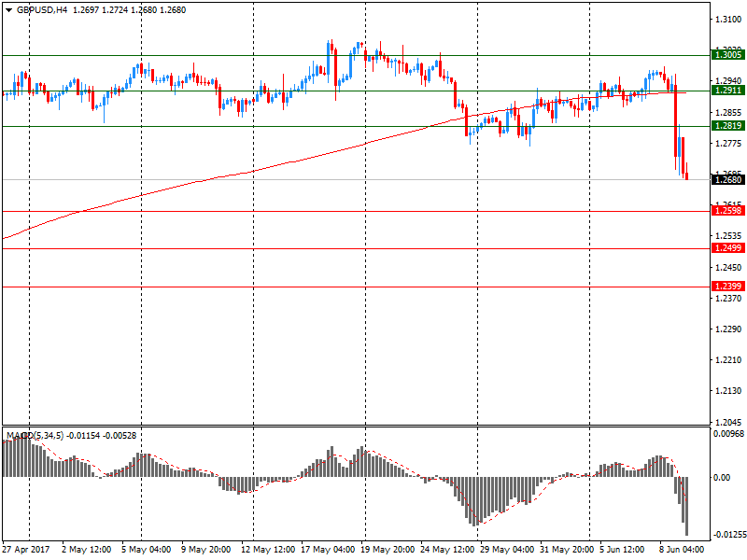Click the 5 May 04:00 time label

click(x=146, y=550)
